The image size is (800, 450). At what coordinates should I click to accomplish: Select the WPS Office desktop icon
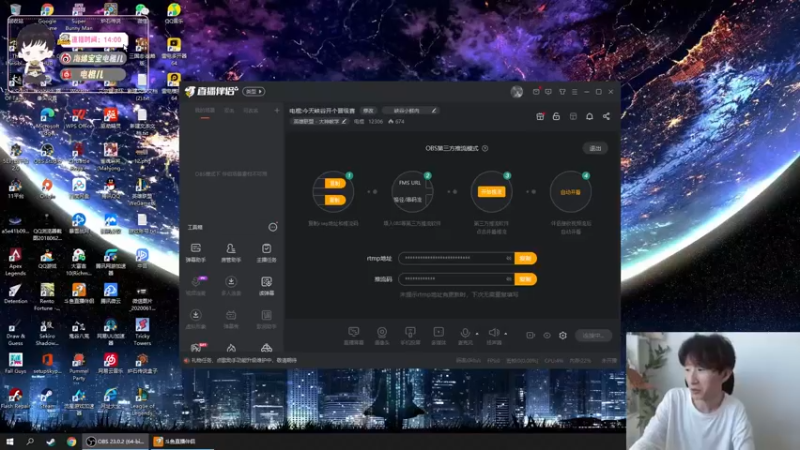click(x=79, y=118)
